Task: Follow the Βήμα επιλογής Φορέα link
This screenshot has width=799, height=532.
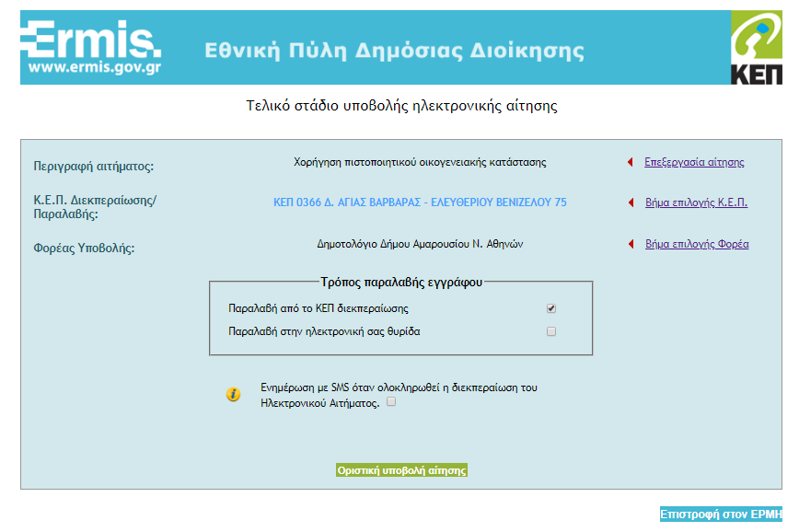Action: pyautogui.click(x=697, y=245)
